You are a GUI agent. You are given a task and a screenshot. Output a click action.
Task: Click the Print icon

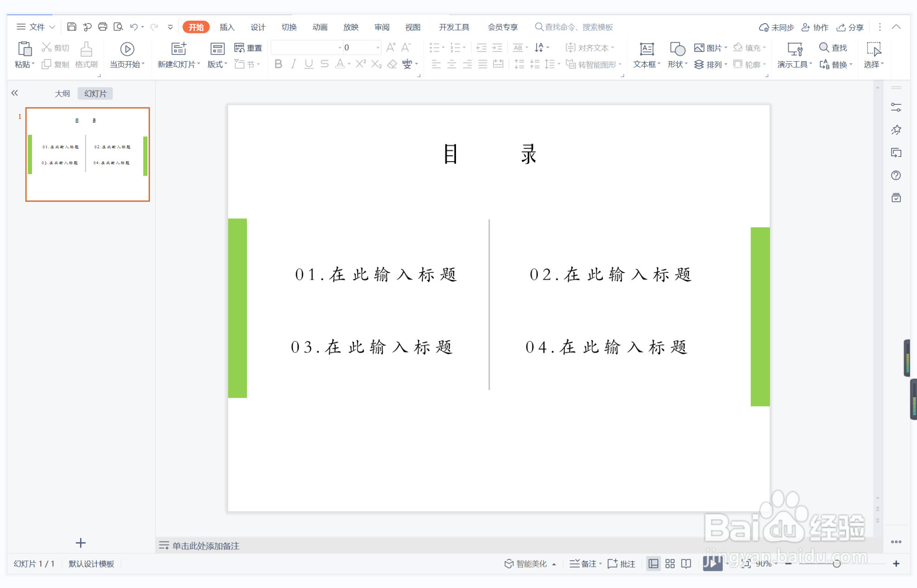click(x=102, y=27)
